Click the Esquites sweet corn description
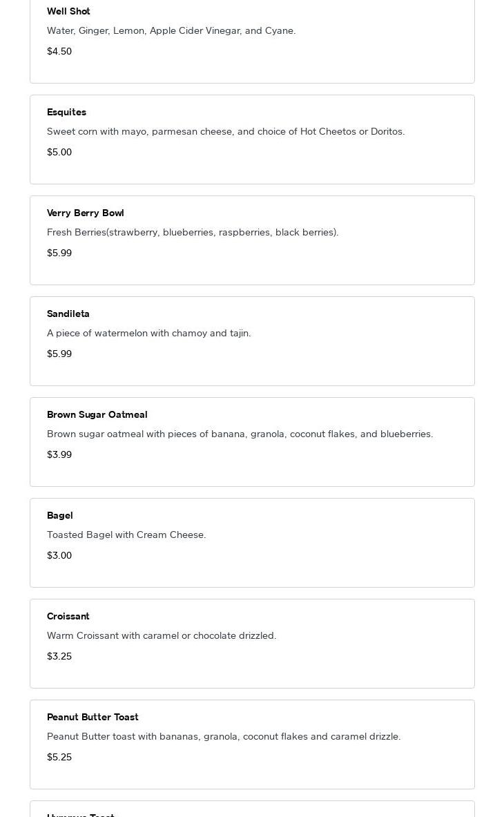The height and width of the screenshot is (817, 504). click(226, 131)
